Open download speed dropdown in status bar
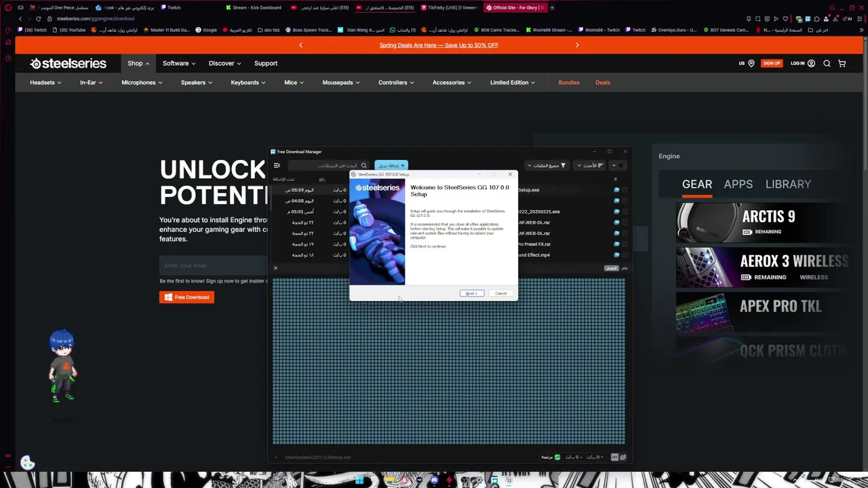 click(594, 457)
